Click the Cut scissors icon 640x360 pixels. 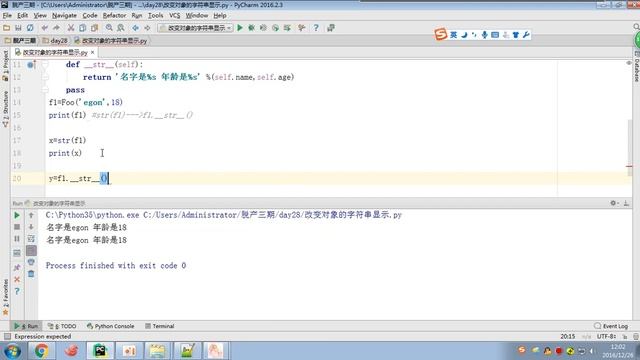(x=71, y=28)
